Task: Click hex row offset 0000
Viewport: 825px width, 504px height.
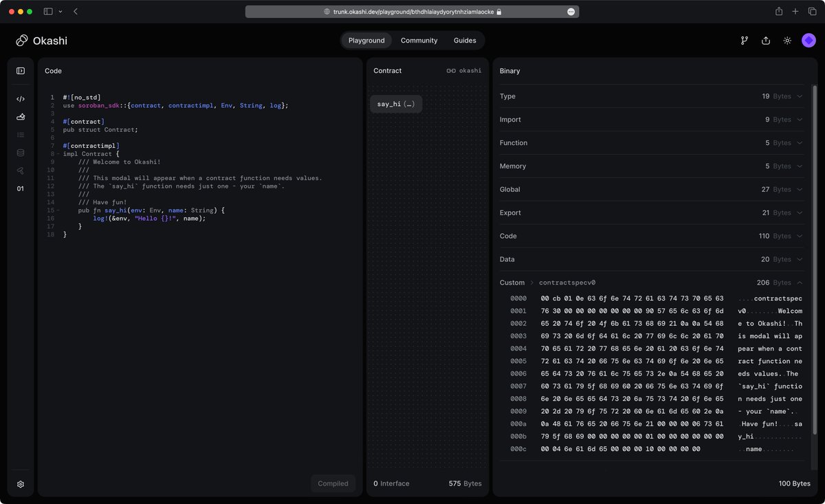Action: (518, 299)
